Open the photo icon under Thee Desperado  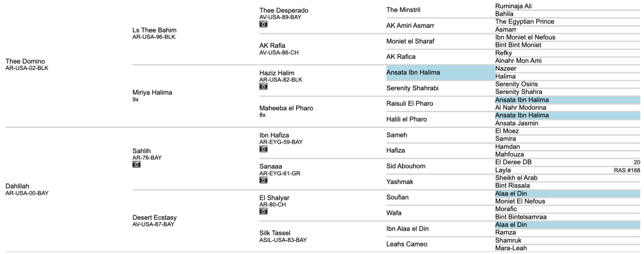263,24
